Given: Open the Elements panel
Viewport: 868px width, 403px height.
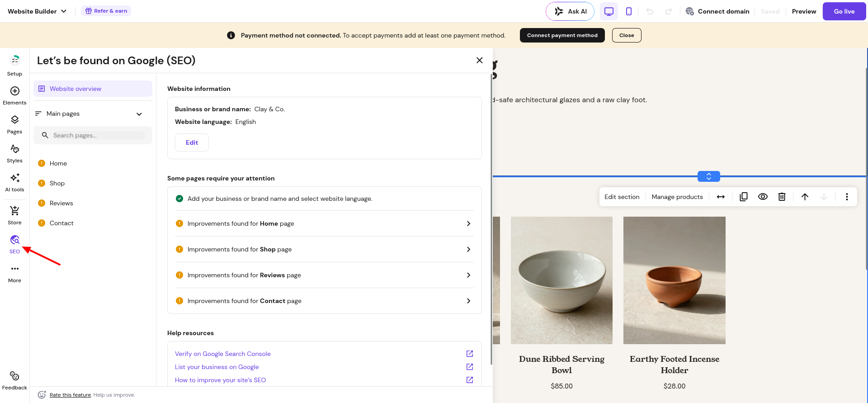Looking at the screenshot, I should click(x=14, y=95).
